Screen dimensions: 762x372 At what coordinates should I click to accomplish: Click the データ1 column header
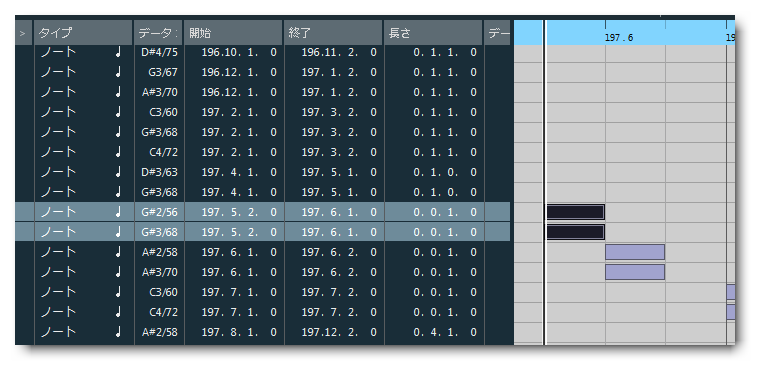click(158, 33)
